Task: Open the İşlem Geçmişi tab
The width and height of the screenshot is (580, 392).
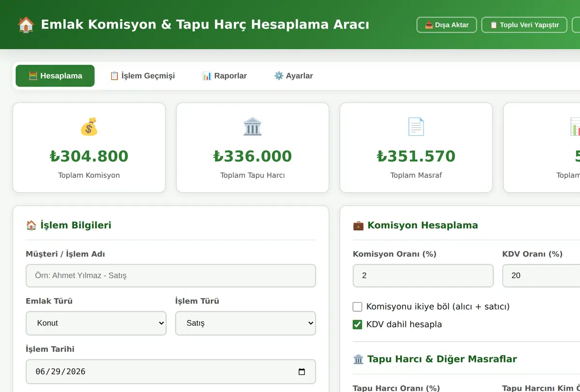Action: (142, 76)
